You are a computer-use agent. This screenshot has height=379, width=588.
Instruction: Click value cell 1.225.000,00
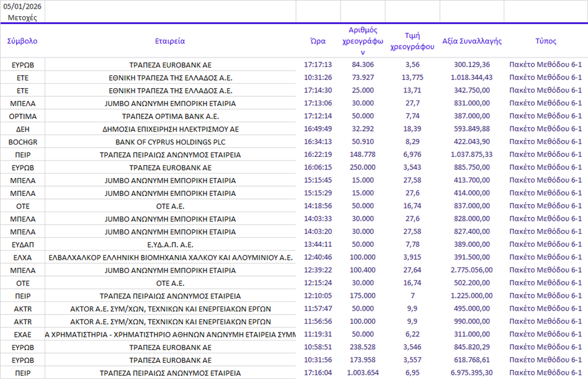click(472, 296)
